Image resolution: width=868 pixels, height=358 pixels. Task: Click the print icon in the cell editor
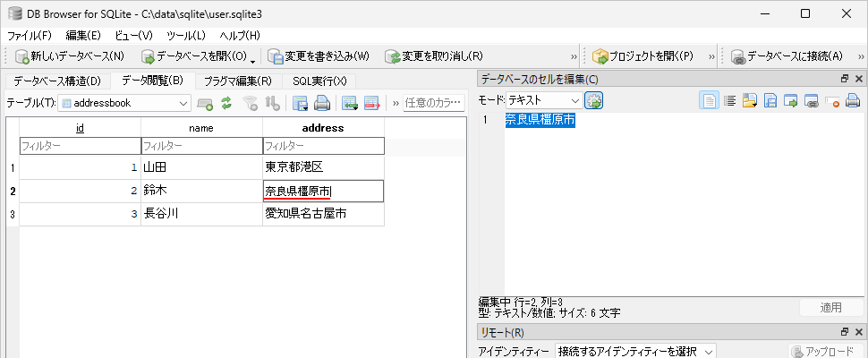(853, 101)
